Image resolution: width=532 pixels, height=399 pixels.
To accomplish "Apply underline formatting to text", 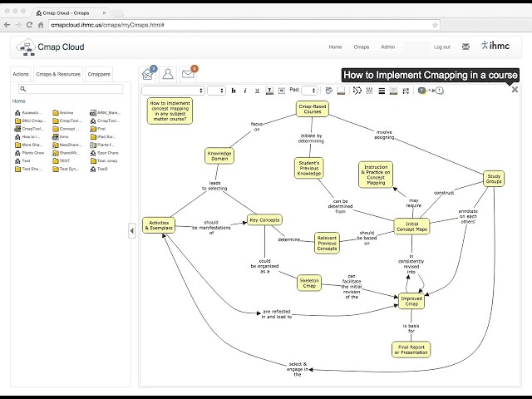I will [x=257, y=91].
